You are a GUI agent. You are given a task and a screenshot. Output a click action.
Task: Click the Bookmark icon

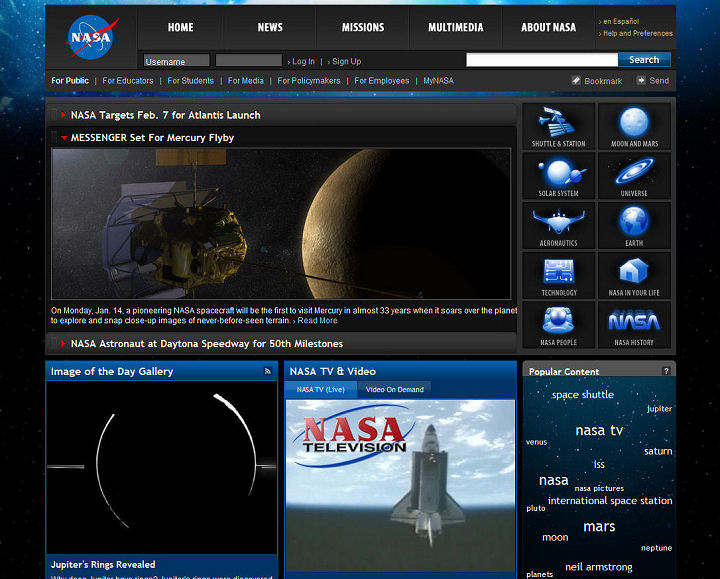[x=576, y=80]
